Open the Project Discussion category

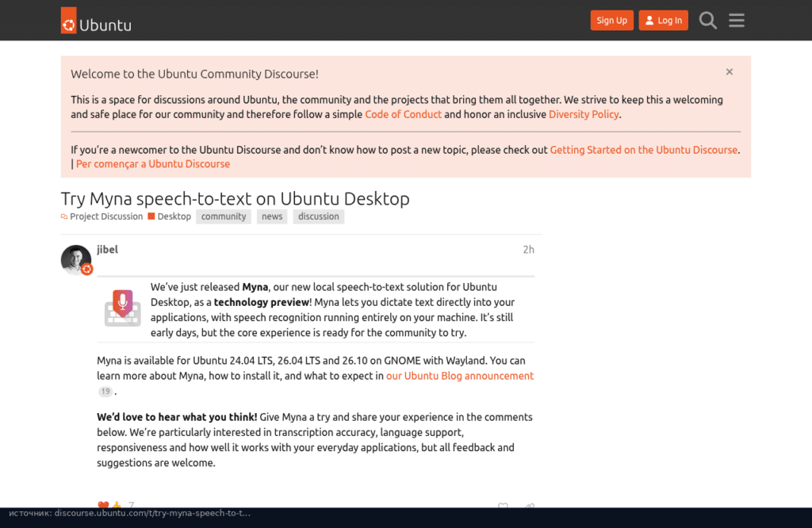tap(101, 216)
